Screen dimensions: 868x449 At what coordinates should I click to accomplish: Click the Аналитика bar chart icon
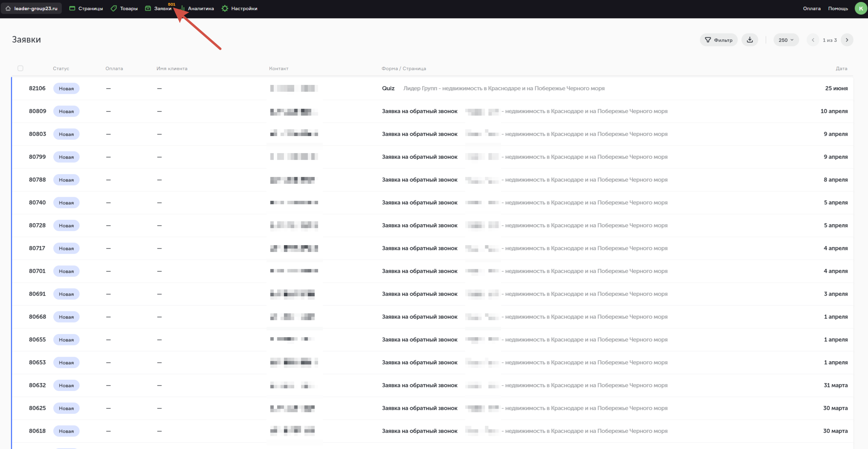(183, 9)
